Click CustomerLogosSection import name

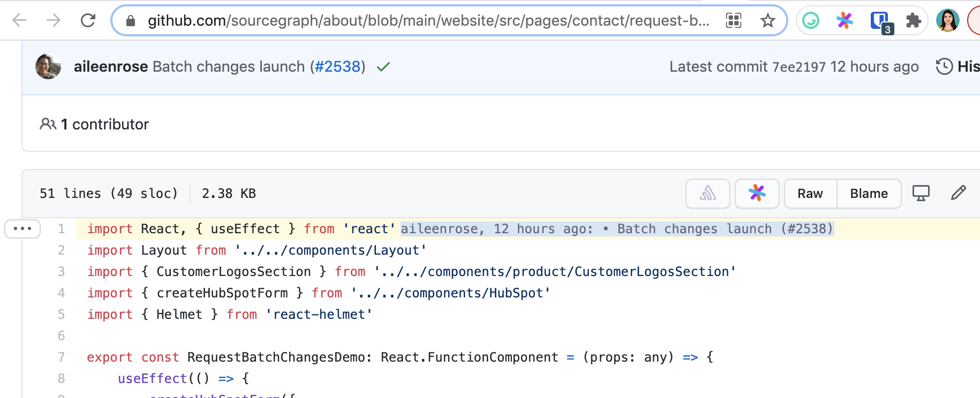pyautogui.click(x=234, y=272)
